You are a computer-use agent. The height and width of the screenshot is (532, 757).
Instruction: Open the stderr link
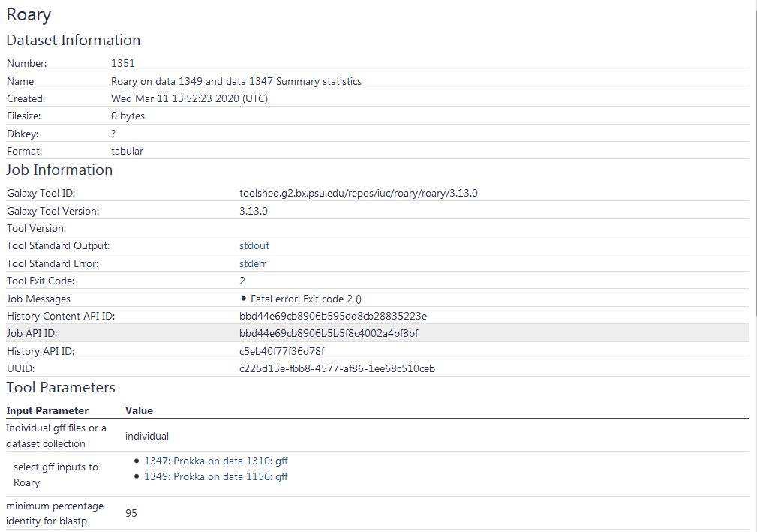253,263
